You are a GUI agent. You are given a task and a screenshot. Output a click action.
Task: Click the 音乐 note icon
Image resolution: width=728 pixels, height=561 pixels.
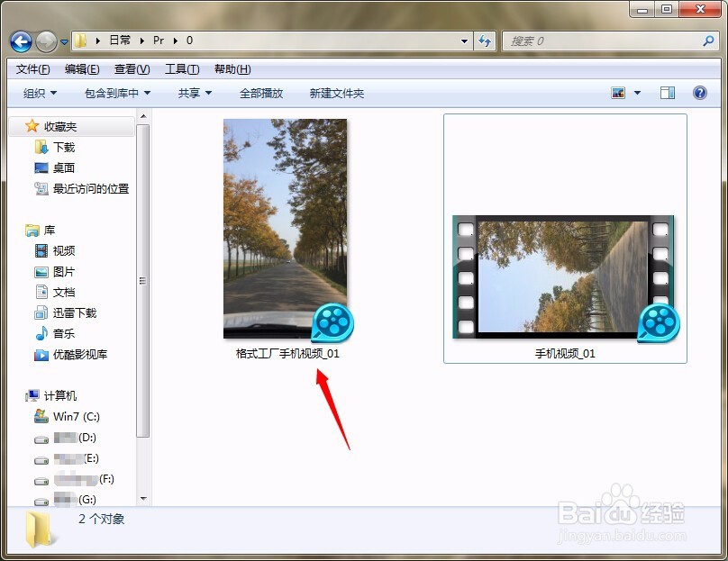[41, 333]
